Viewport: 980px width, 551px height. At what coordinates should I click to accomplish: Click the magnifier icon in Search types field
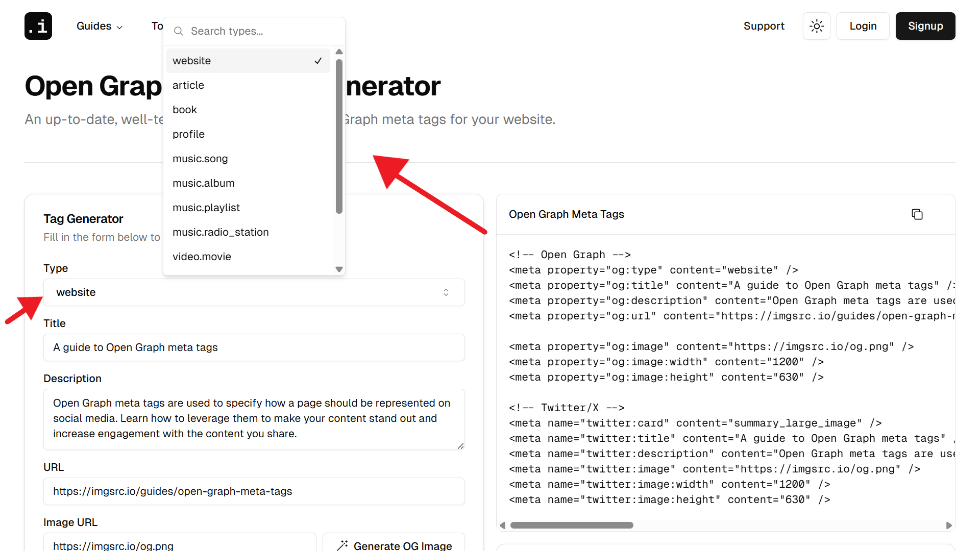[x=178, y=31]
